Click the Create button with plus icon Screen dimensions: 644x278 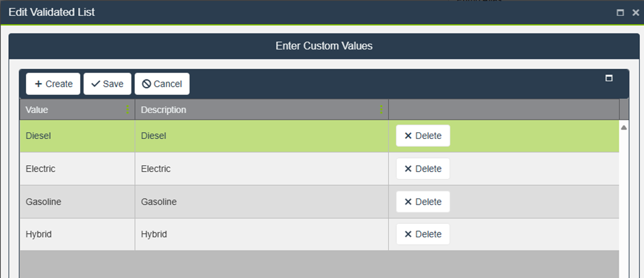coord(53,84)
